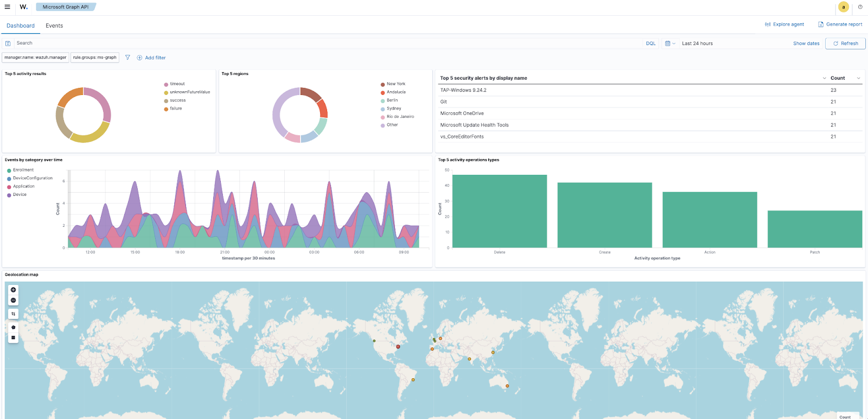Select the fit data bounds crop tool

(x=14, y=314)
